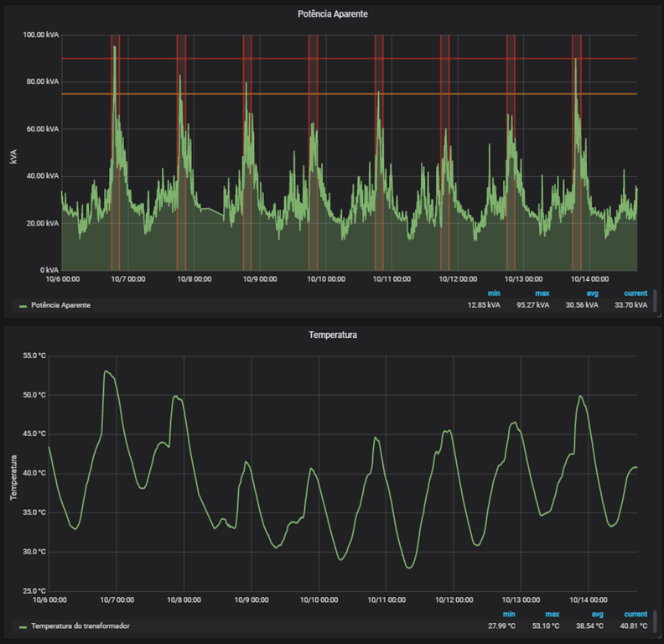Screen dimensions: 664x644
Task: Sort temperature legend by current column
Action: (635, 614)
